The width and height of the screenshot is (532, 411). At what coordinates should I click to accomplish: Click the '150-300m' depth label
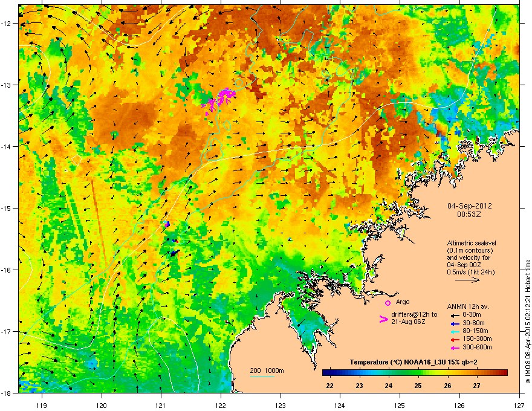[x=477, y=338]
